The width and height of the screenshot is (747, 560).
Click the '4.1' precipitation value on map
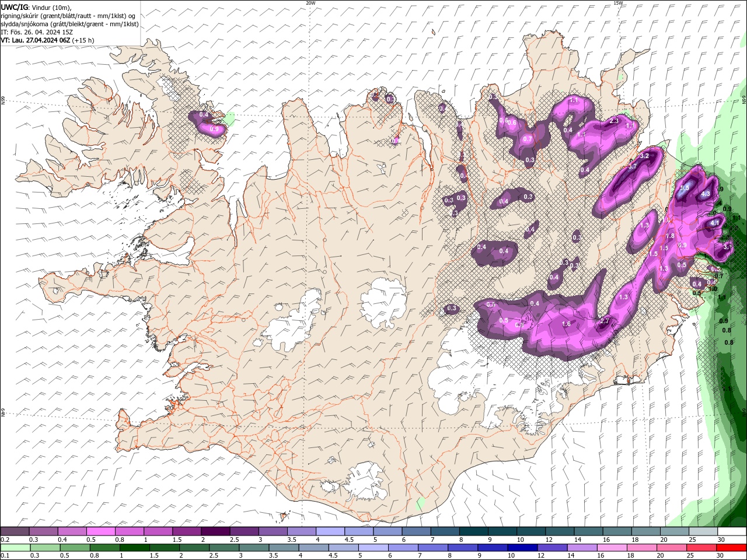[715, 223]
